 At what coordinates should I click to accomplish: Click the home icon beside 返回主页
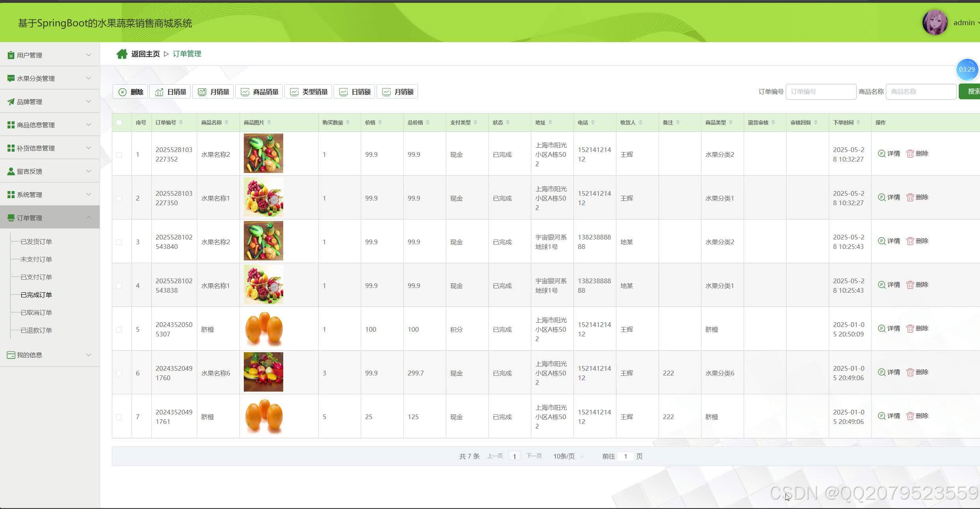(x=122, y=54)
